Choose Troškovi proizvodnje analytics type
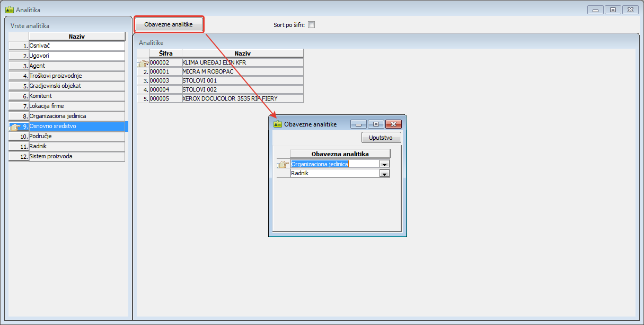 pos(76,76)
